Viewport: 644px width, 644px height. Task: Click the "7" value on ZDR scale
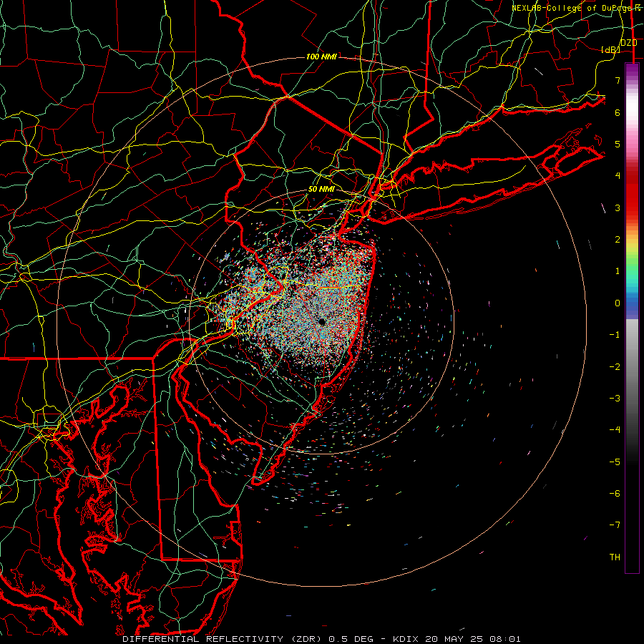(618, 80)
